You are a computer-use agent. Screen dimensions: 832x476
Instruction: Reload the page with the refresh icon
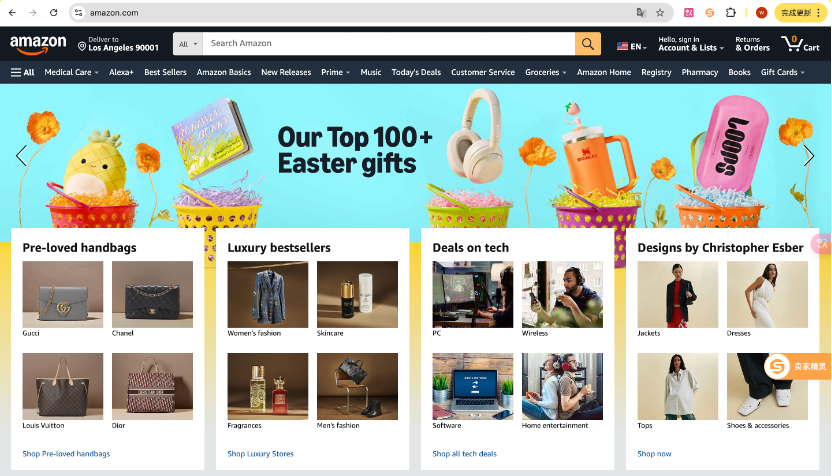point(54,13)
